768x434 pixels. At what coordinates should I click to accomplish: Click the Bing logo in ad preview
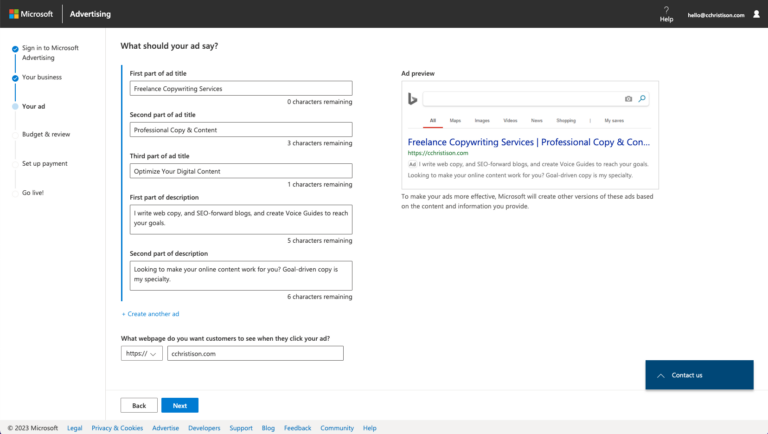tap(412, 99)
